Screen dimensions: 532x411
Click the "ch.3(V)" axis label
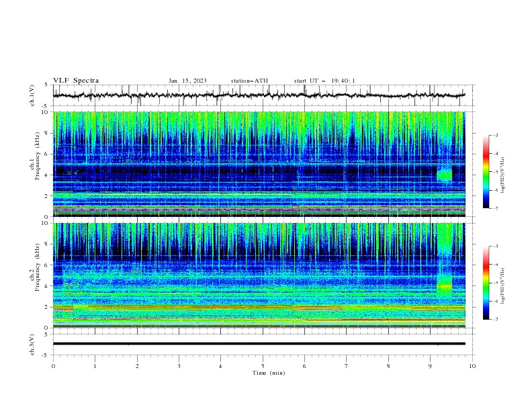32,345
